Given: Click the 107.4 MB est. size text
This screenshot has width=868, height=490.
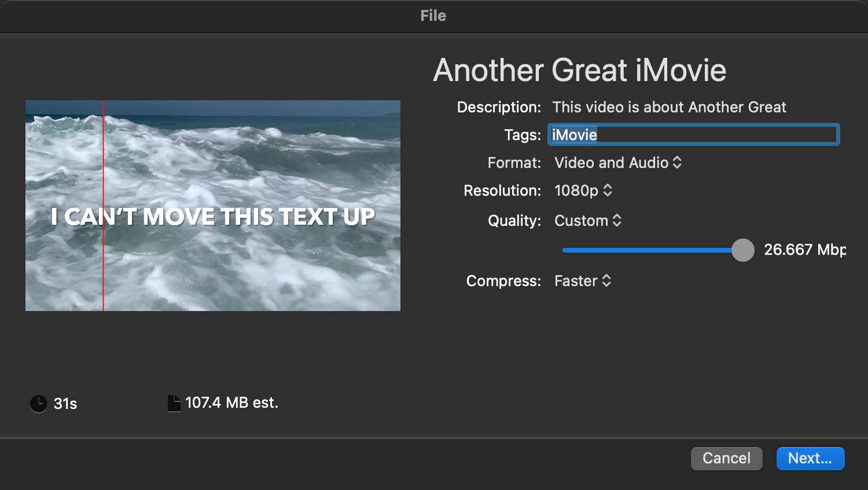Looking at the screenshot, I should [231, 403].
